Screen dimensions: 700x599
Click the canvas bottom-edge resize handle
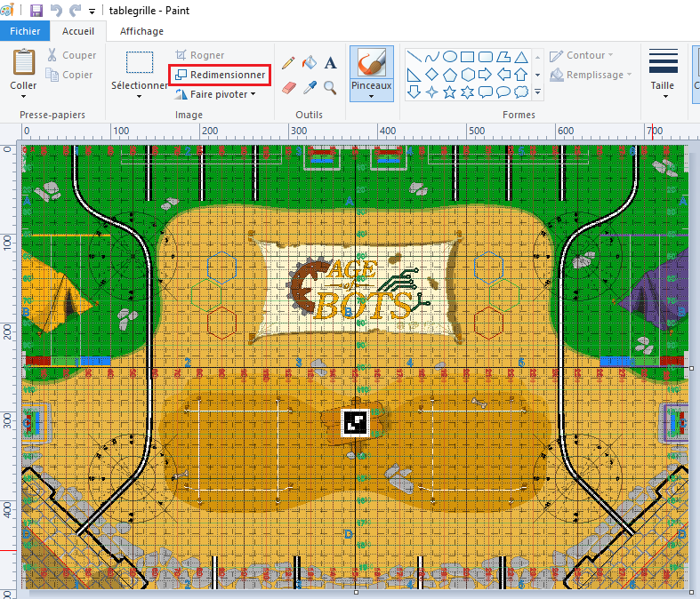(356, 592)
